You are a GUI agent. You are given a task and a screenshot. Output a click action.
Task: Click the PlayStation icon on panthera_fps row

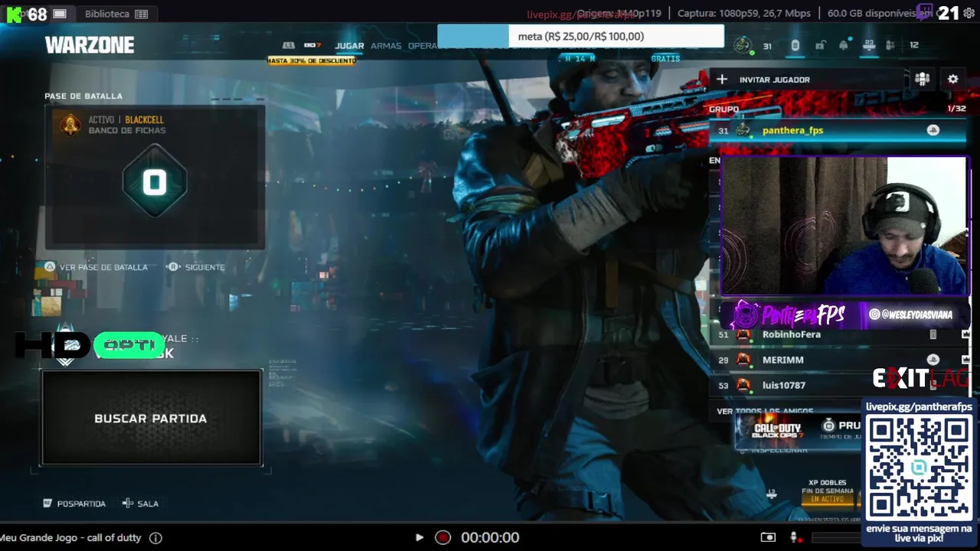click(933, 130)
